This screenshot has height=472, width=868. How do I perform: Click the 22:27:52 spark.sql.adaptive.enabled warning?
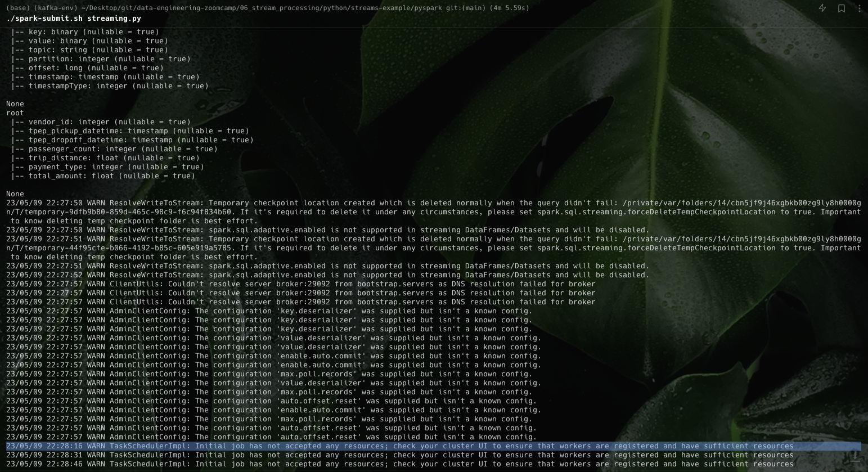(328, 275)
